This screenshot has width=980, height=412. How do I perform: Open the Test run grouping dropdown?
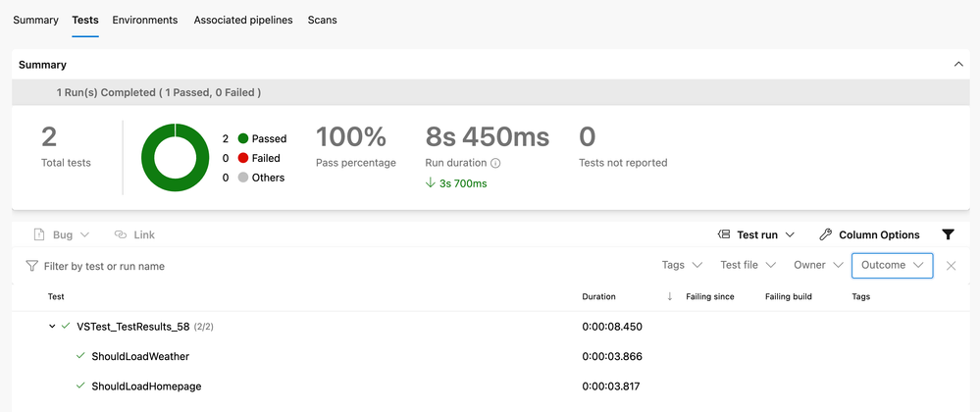(756, 234)
